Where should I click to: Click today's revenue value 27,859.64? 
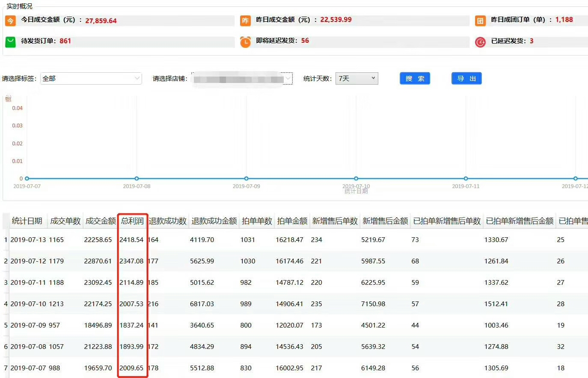coord(101,20)
